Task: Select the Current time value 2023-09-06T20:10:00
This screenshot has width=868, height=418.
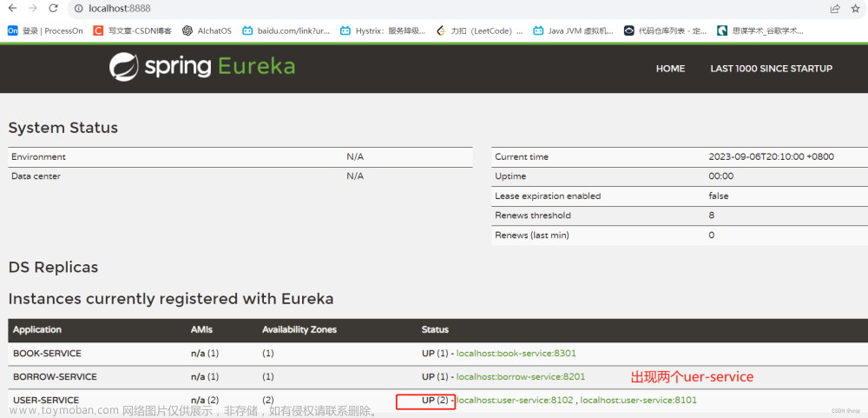Action: [771, 157]
